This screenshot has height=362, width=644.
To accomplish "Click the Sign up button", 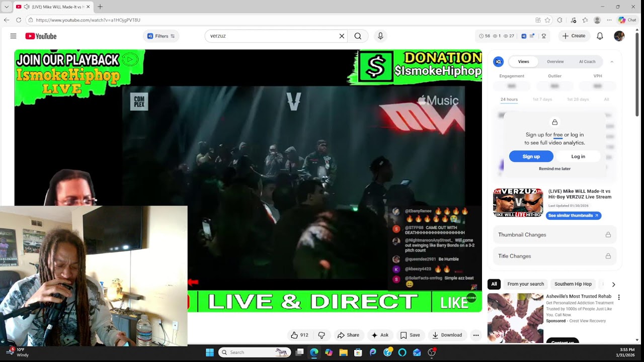I will pos(531,156).
